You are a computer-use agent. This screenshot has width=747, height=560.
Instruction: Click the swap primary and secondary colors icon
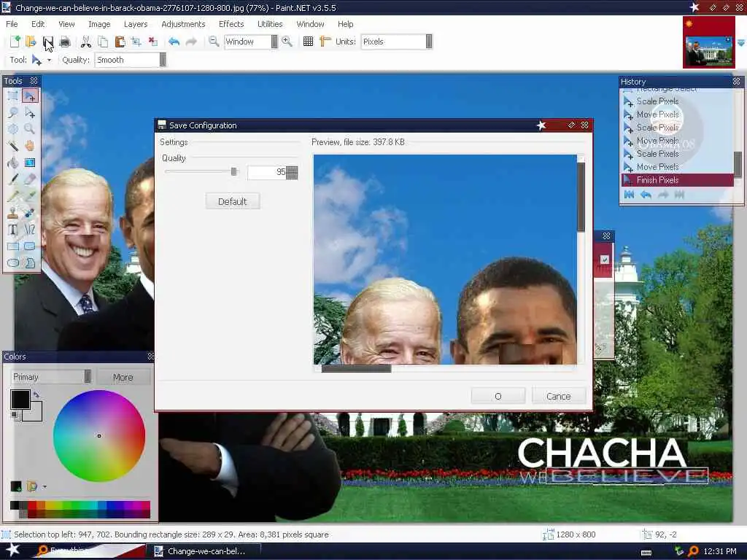point(36,394)
